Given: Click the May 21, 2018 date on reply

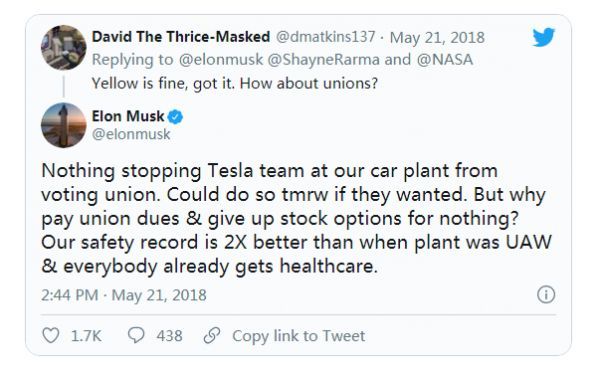Looking at the screenshot, I should [x=437, y=38].
